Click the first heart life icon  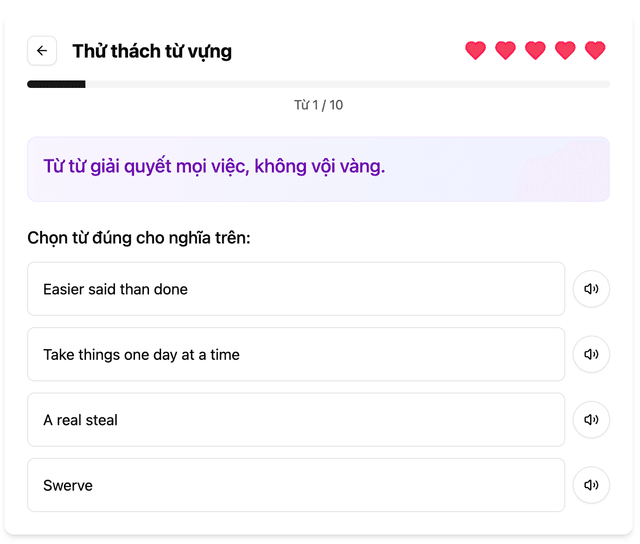[x=476, y=51]
